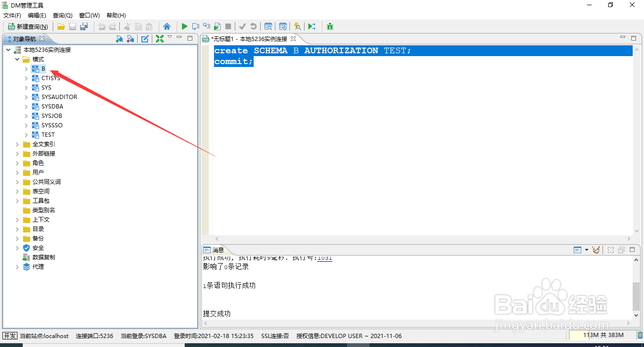Viewport: 644px width, 347px height.
Task: Click the undo arrow toolbar icon
Action: [x=102, y=27]
